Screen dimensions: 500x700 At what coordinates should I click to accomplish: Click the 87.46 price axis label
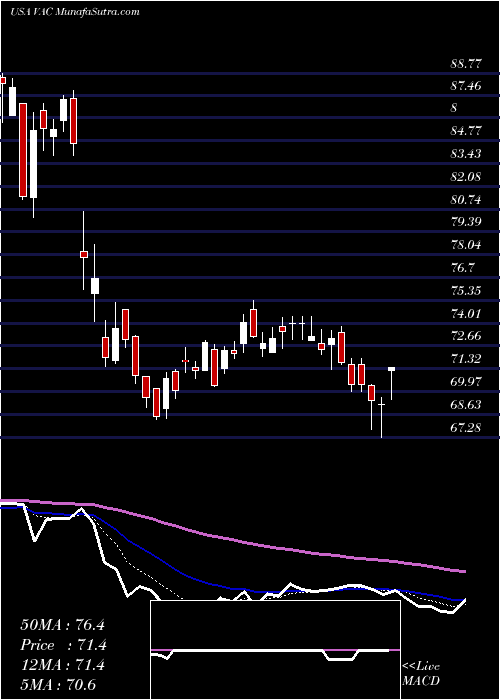[x=466, y=86]
